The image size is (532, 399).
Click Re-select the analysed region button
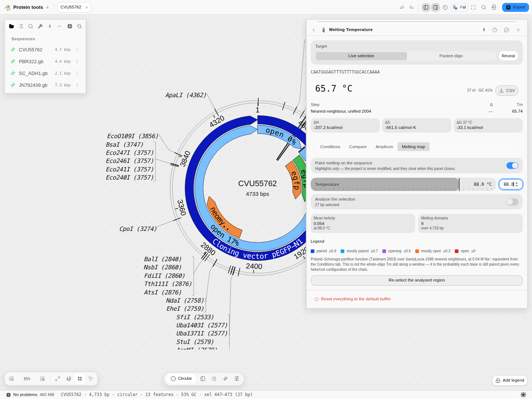tap(417, 280)
